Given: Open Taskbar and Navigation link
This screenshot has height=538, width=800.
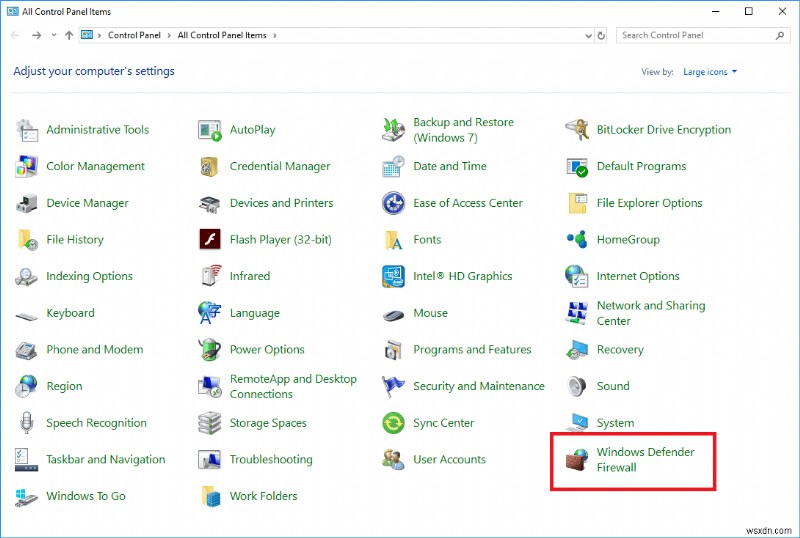Looking at the screenshot, I should (x=106, y=459).
